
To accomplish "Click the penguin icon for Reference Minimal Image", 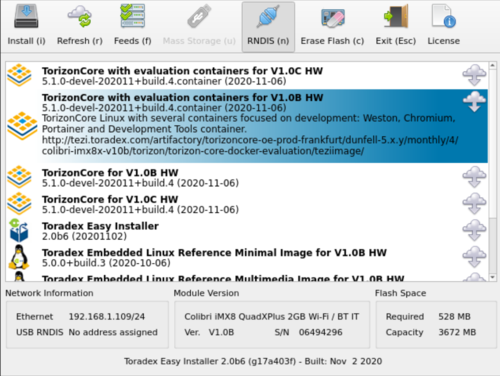I will (19, 257).
